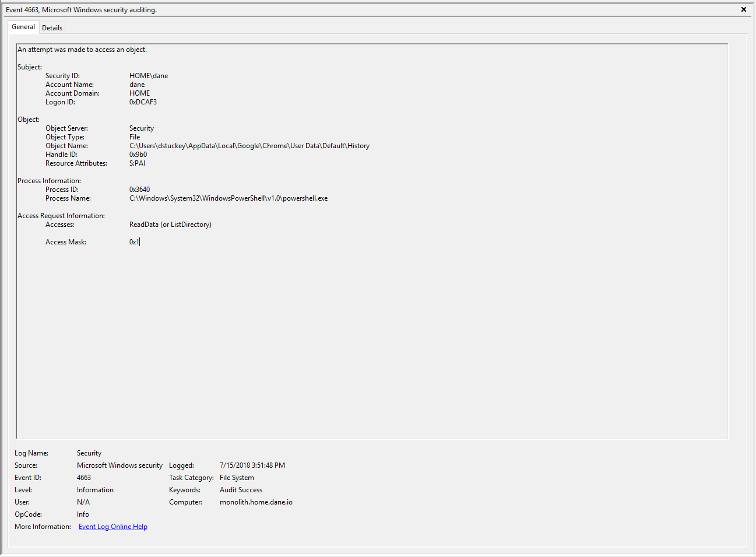
Task: Click the powershell.exe process name value
Action: 228,198
